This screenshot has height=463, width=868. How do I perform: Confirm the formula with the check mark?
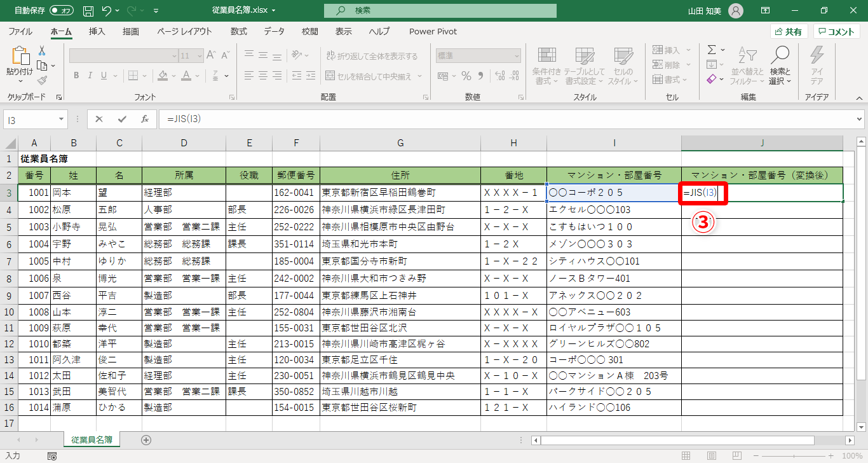(122, 119)
